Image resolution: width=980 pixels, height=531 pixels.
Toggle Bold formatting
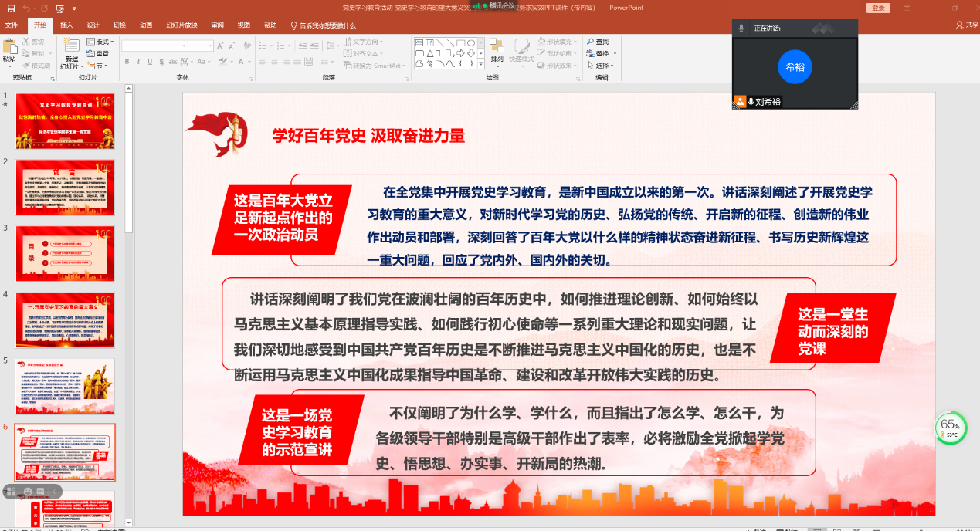coord(127,62)
